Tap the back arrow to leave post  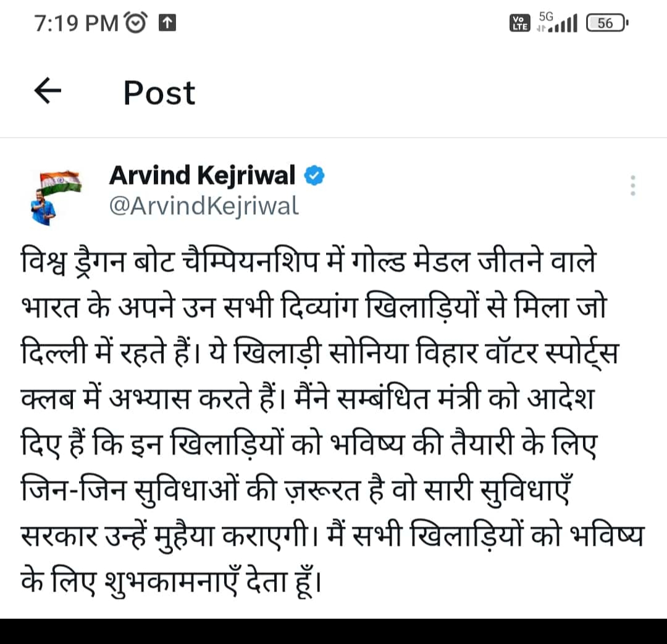pos(48,92)
